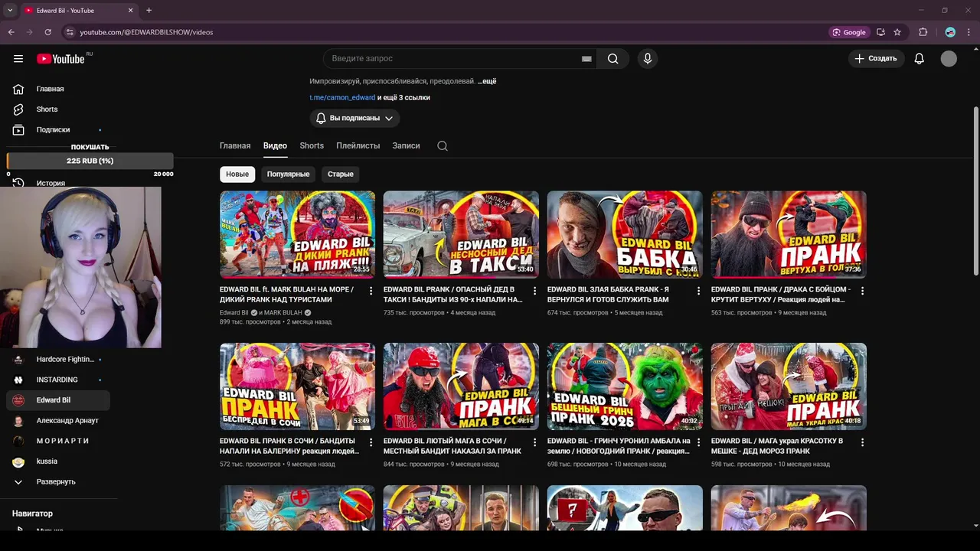Open the Плейлисты channel tab
The image size is (980, 551).
(358, 146)
